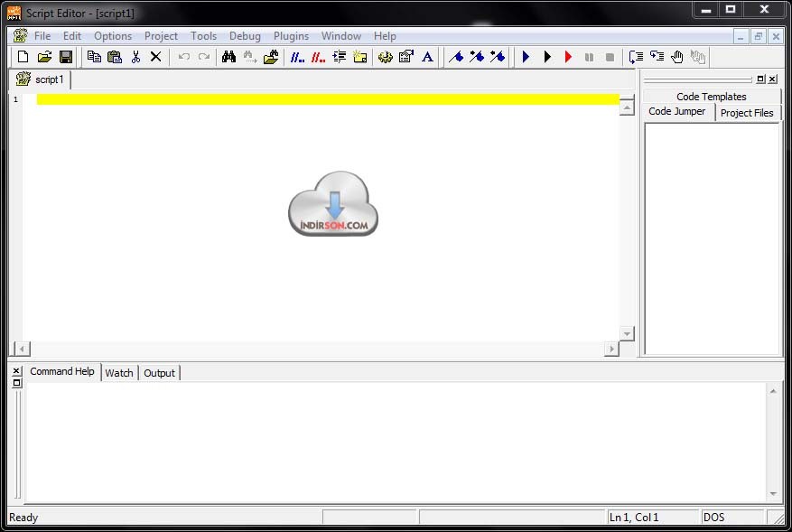Viewport: 792px width, 532px height.
Task: Close the bottom Command Help panel
Action: [16, 371]
